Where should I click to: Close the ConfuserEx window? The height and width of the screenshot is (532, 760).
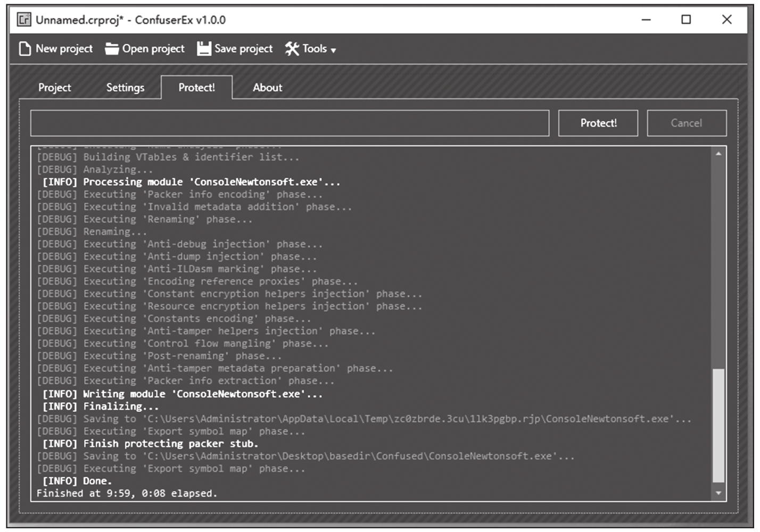pos(726,20)
